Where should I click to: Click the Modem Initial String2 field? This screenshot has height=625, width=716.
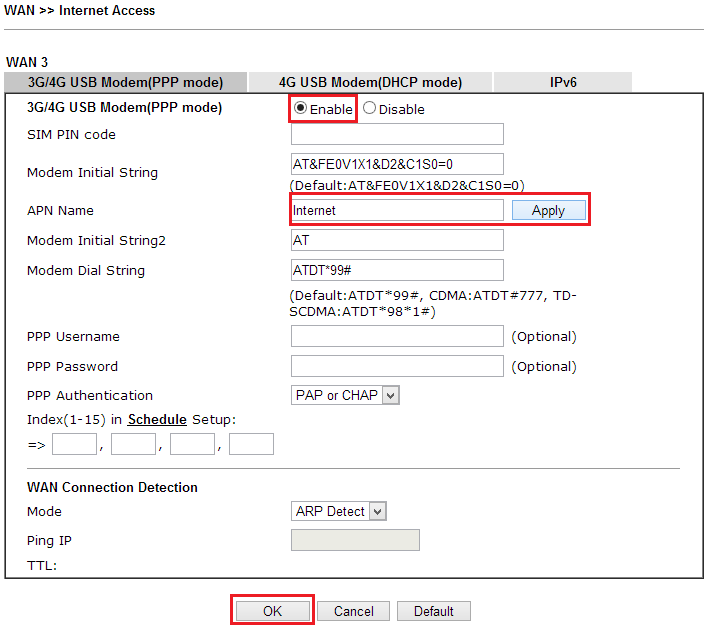click(397, 240)
